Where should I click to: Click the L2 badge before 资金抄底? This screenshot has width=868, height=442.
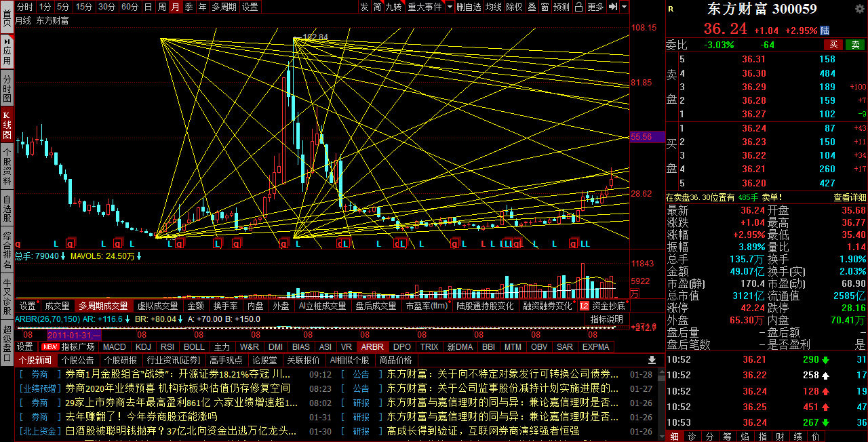[585, 306]
